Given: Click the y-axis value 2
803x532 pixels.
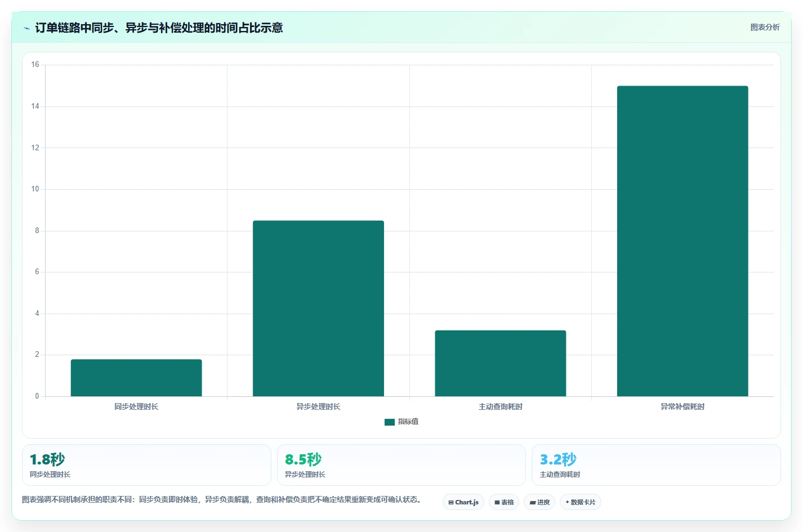Looking at the screenshot, I should pyautogui.click(x=37, y=355).
